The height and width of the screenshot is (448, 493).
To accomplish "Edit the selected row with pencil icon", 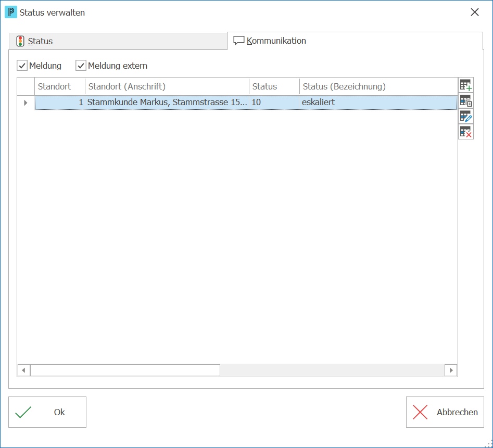I will pyautogui.click(x=465, y=116).
